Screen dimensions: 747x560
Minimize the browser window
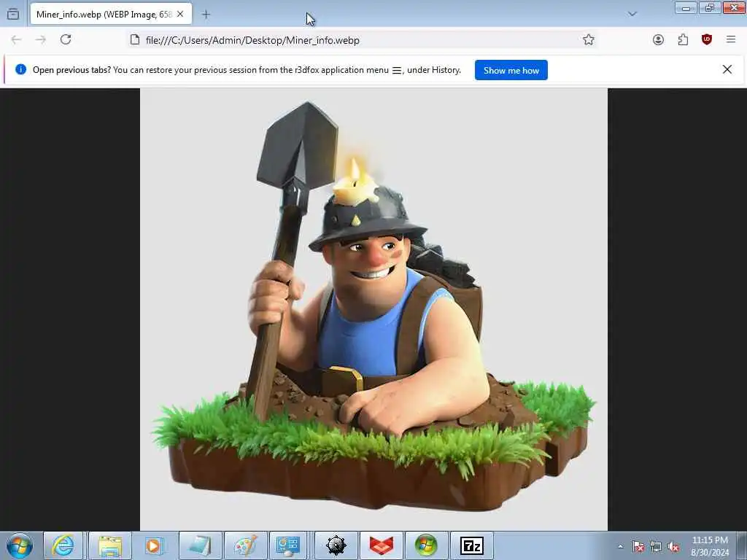tap(686, 7)
